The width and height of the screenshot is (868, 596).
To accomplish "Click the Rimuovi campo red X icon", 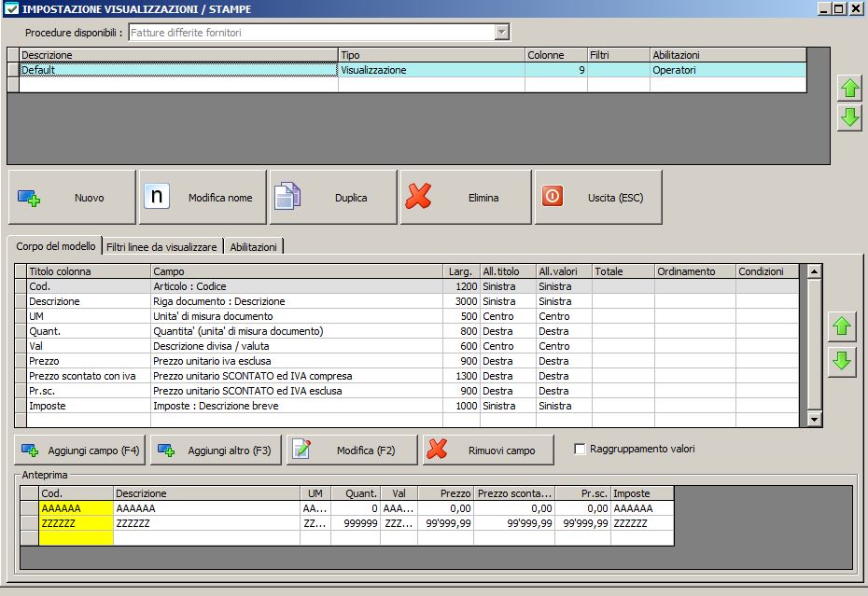I will (438, 450).
